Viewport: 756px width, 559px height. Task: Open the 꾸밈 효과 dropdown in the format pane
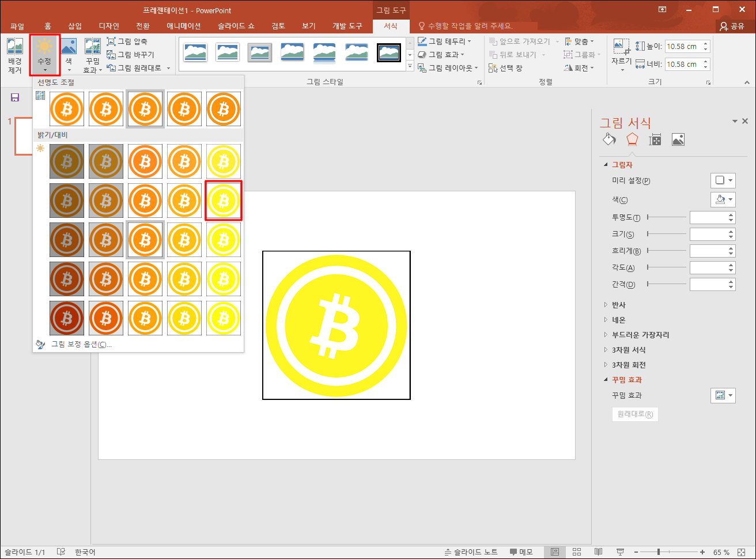point(723,395)
